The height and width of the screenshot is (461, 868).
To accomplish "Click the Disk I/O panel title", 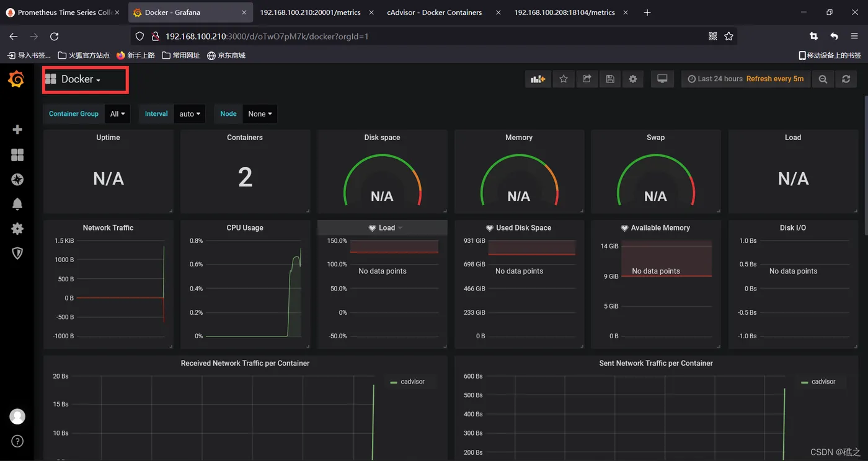I will click(x=793, y=228).
